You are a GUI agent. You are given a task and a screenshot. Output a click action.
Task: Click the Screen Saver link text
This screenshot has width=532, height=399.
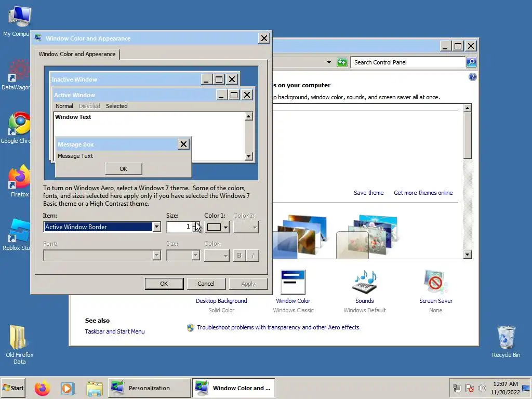436,301
